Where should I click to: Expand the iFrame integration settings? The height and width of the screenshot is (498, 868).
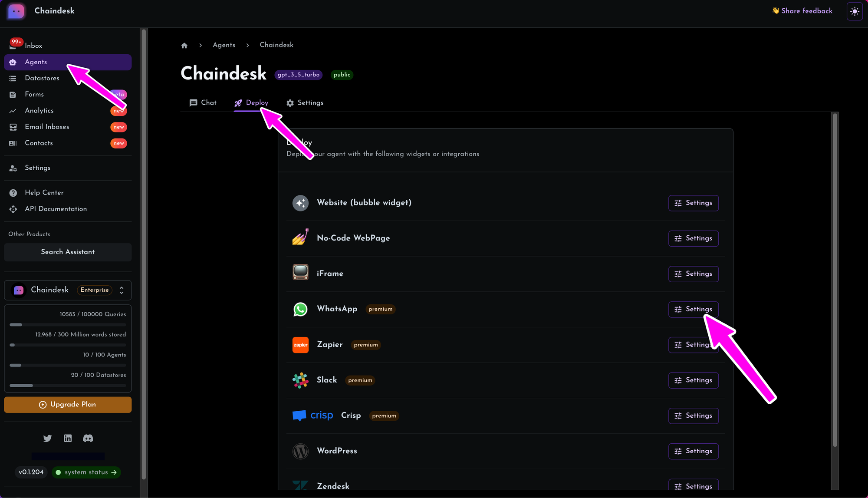point(694,274)
